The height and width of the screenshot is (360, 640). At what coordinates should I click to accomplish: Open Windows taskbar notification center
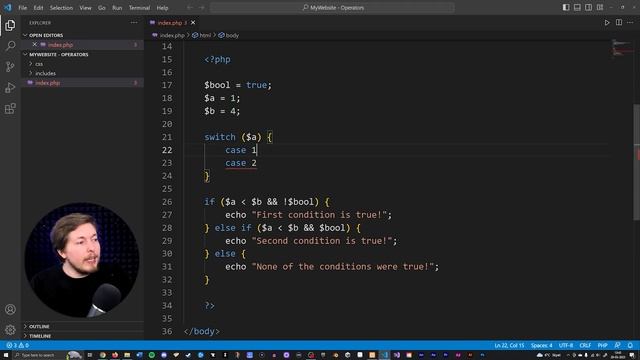click(x=632, y=355)
